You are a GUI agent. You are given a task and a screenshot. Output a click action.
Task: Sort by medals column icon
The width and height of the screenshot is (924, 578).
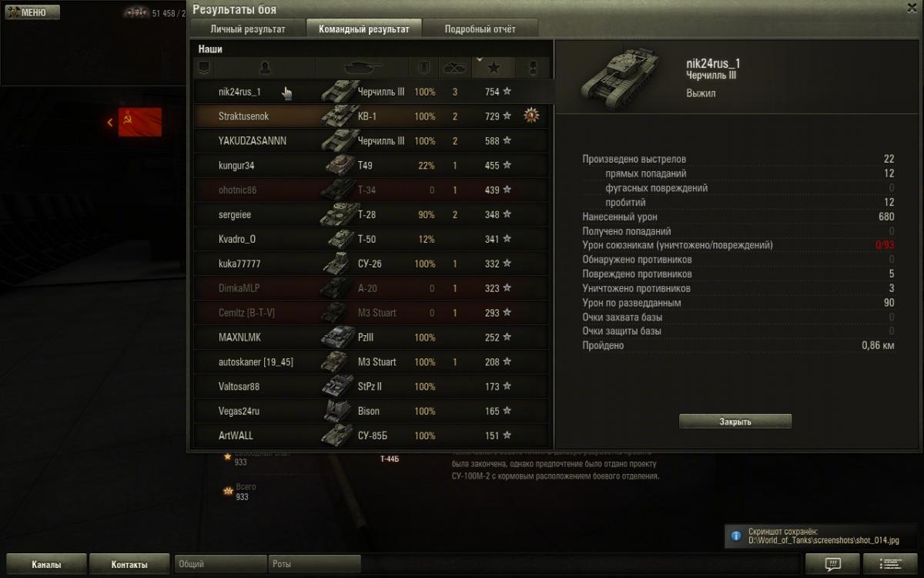coord(531,68)
